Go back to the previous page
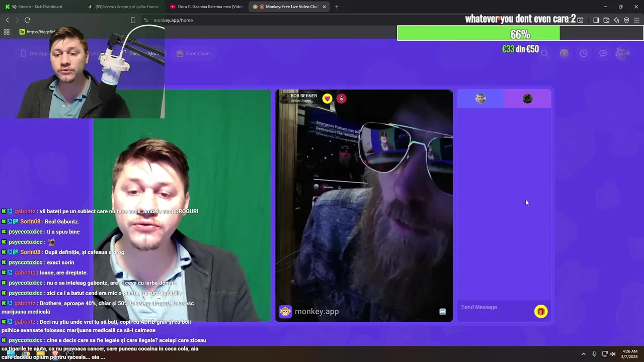The width and height of the screenshot is (644, 362). [x=7, y=20]
